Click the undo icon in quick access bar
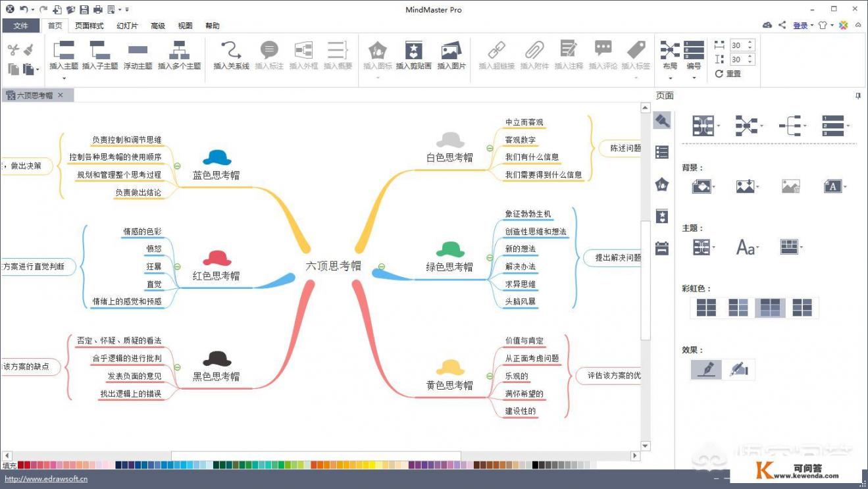 point(23,9)
